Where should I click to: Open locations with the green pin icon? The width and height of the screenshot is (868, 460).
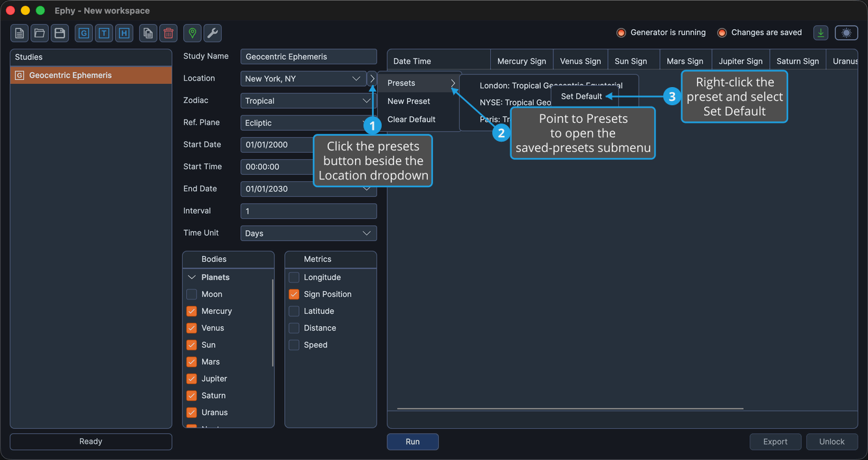point(192,33)
